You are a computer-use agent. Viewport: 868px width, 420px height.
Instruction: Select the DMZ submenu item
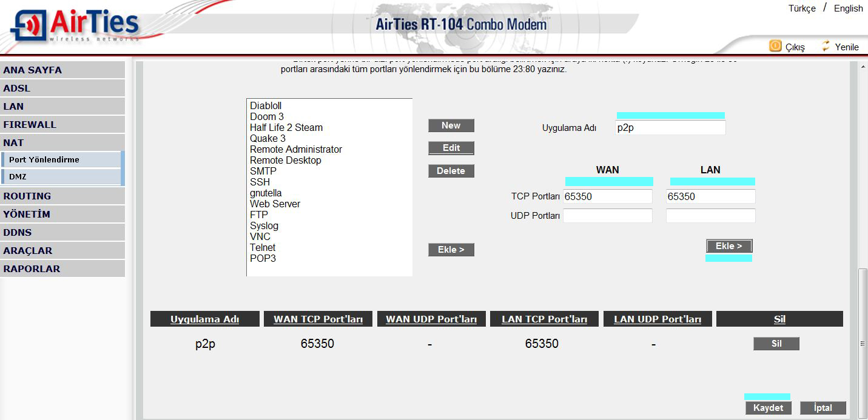[x=62, y=177]
